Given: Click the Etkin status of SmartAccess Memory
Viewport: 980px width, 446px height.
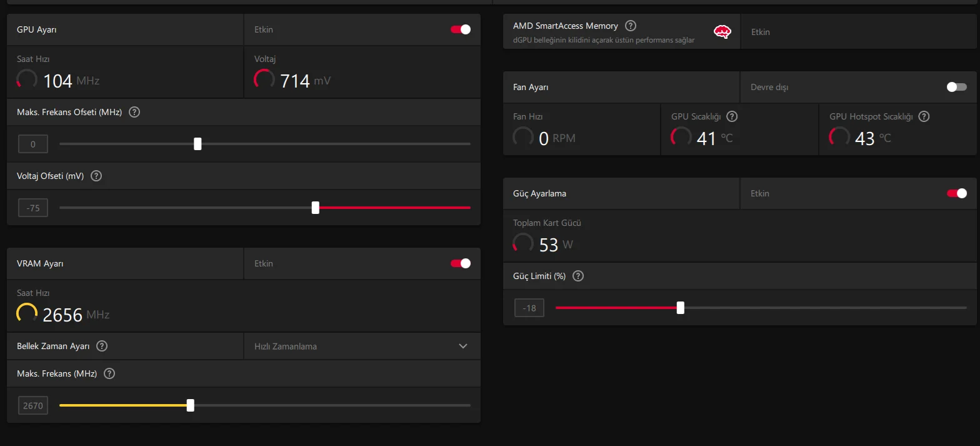Looking at the screenshot, I should coord(761,32).
